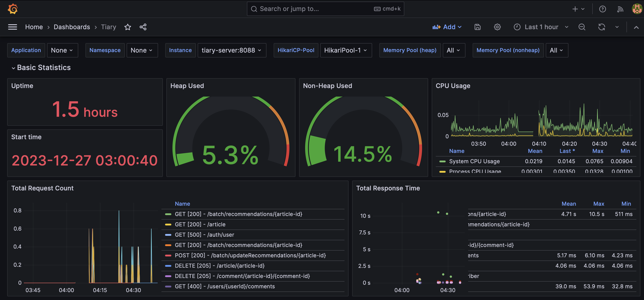Sort response time legend by Mean
Image resolution: width=644 pixels, height=300 pixels.
[569, 204]
